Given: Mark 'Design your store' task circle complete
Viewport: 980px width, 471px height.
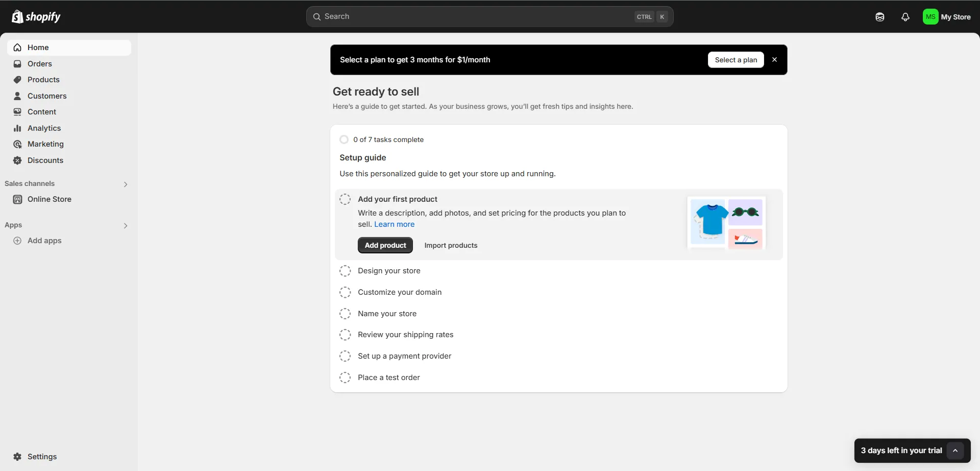Looking at the screenshot, I should (x=345, y=271).
